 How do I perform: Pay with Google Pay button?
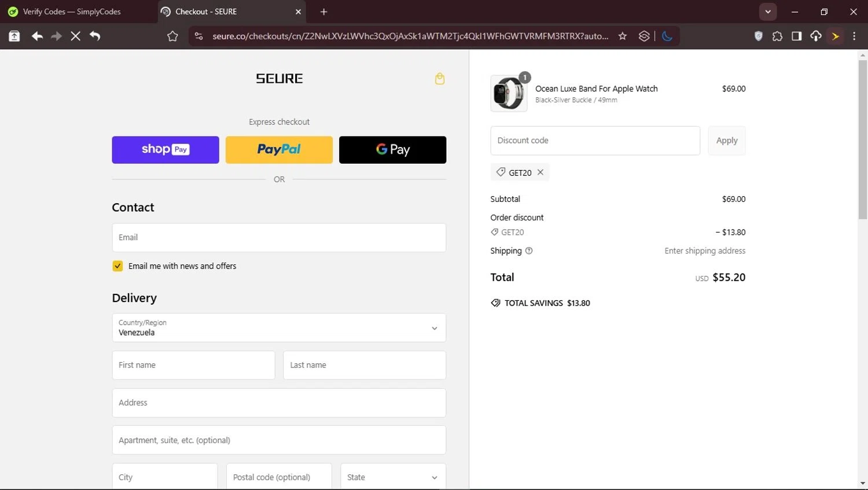tap(392, 150)
